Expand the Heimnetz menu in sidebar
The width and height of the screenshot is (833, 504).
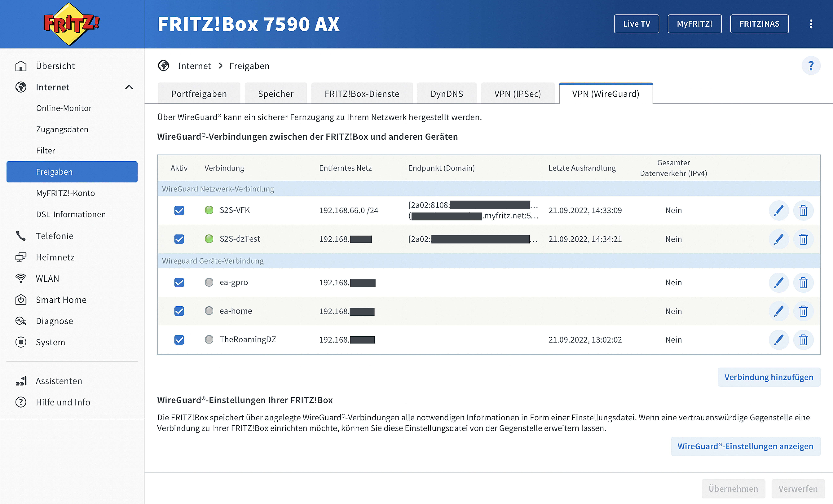(x=55, y=257)
